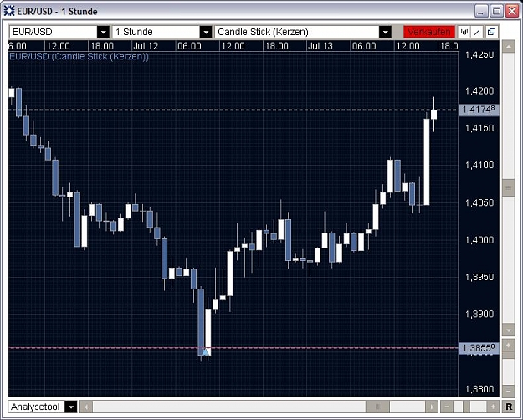This screenshot has width=523, height=420.
Task: Click the 1,3800 price axis label
Action: tap(479, 389)
